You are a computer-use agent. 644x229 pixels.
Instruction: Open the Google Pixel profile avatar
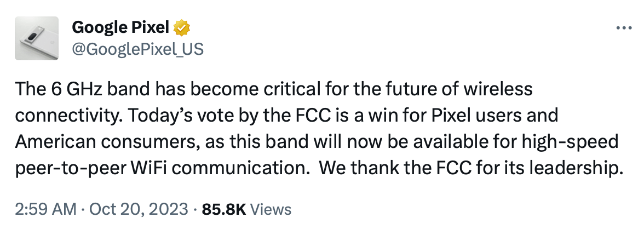click(x=36, y=38)
